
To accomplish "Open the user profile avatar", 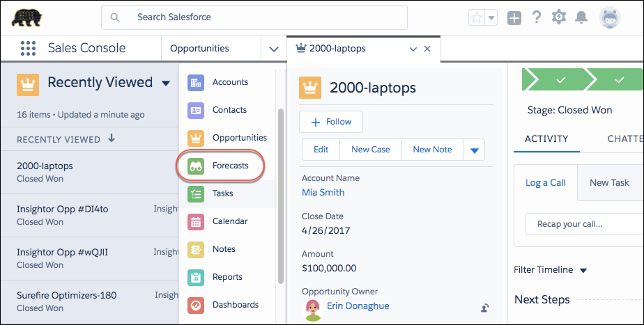I will pos(609,17).
